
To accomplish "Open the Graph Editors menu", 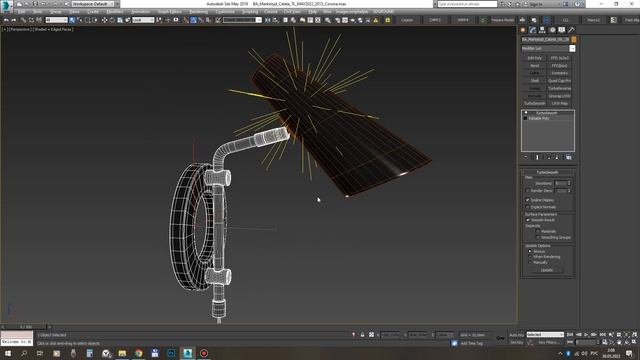I will (169, 12).
